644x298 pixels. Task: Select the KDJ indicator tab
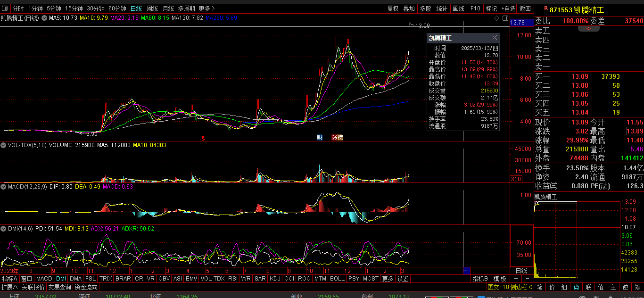(275, 279)
